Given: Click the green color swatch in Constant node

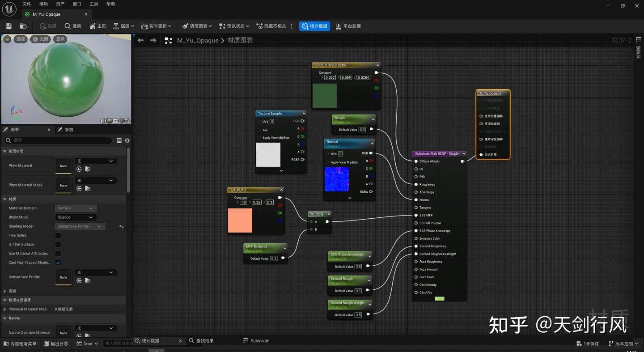Looking at the screenshot, I should point(324,95).
